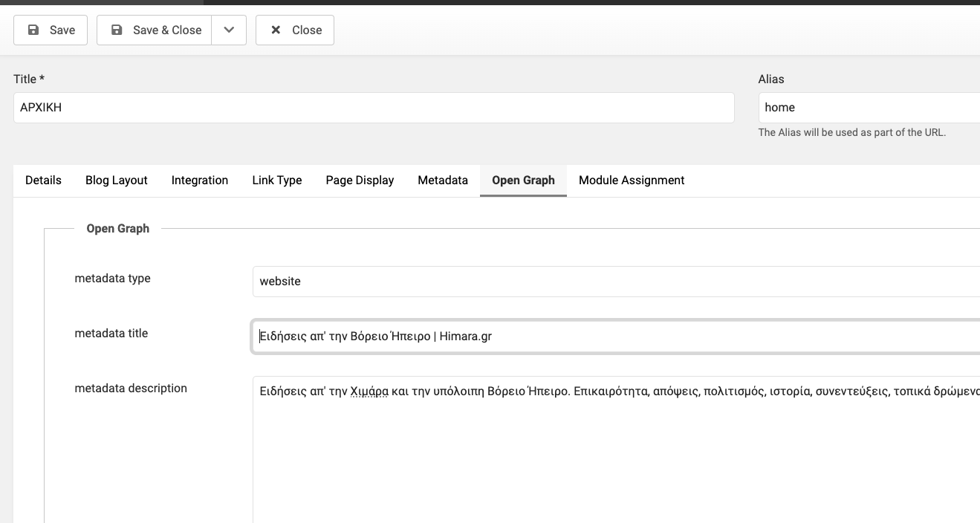980x523 pixels.
Task: Expand the Save & Close dropdown arrow
Action: (x=229, y=30)
